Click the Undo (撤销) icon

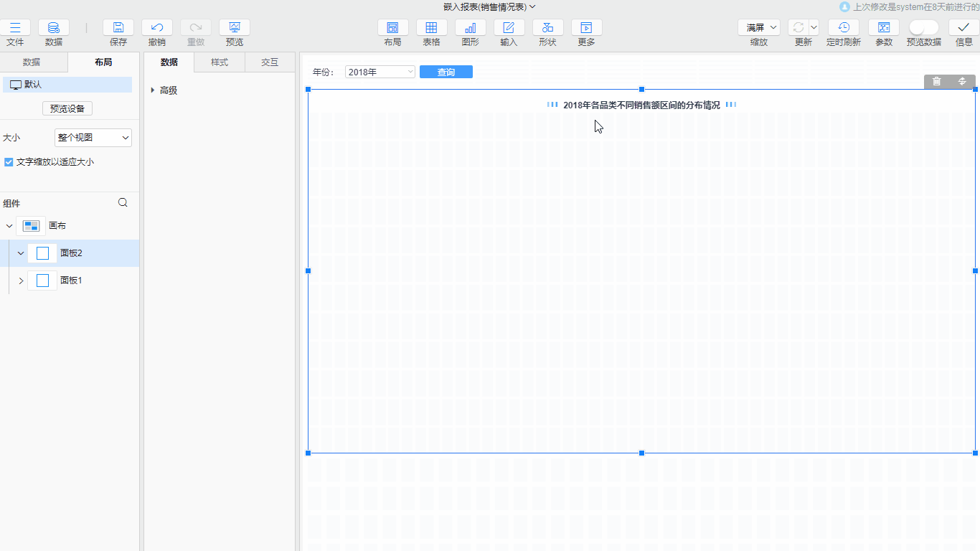[157, 28]
